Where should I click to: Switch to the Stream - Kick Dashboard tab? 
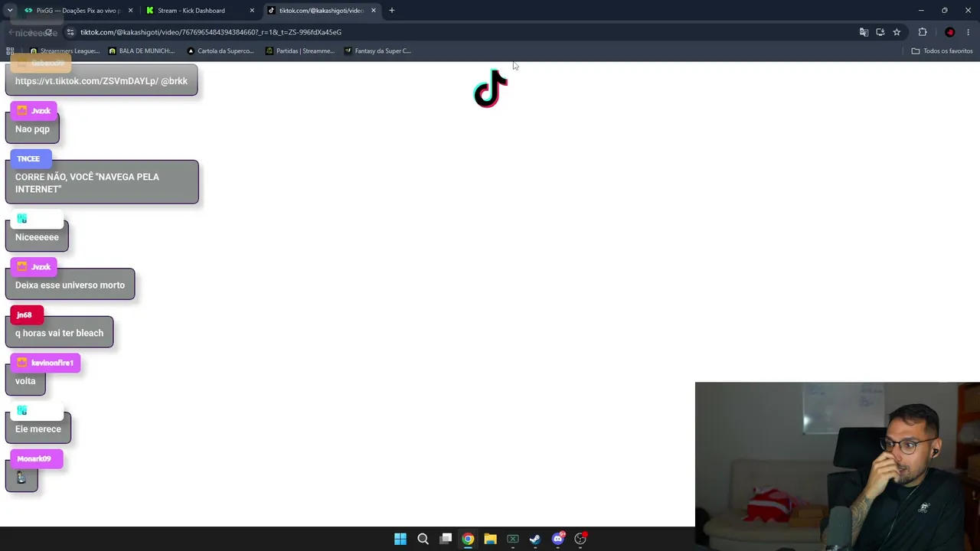(199, 11)
